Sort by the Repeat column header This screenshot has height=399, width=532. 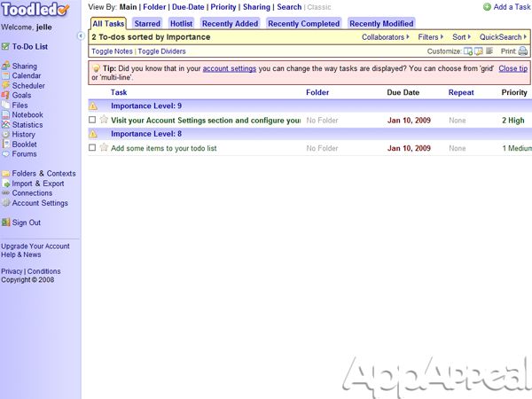point(461,92)
